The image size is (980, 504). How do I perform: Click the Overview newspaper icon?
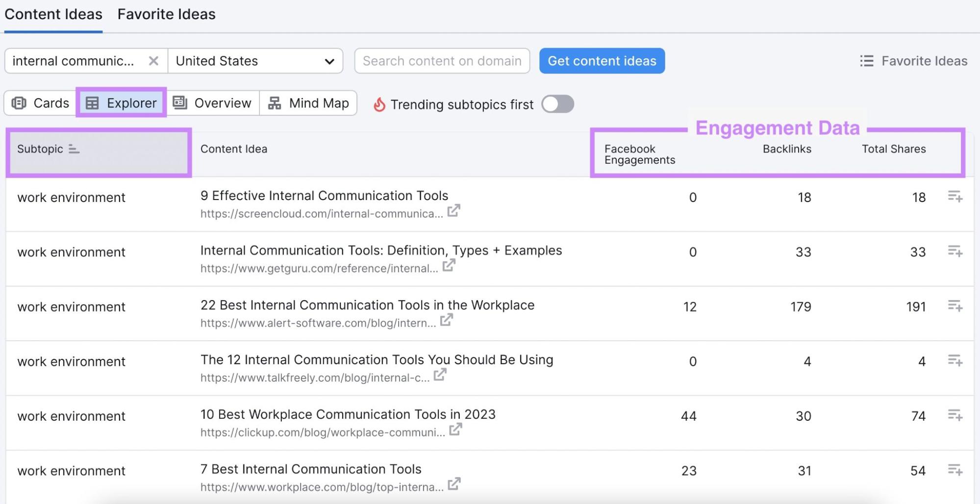pyautogui.click(x=180, y=102)
